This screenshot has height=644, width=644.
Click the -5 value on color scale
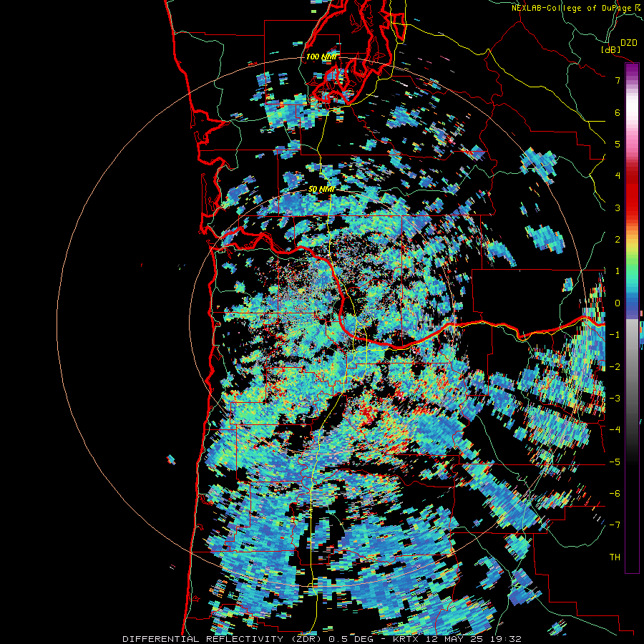pyautogui.click(x=615, y=462)
